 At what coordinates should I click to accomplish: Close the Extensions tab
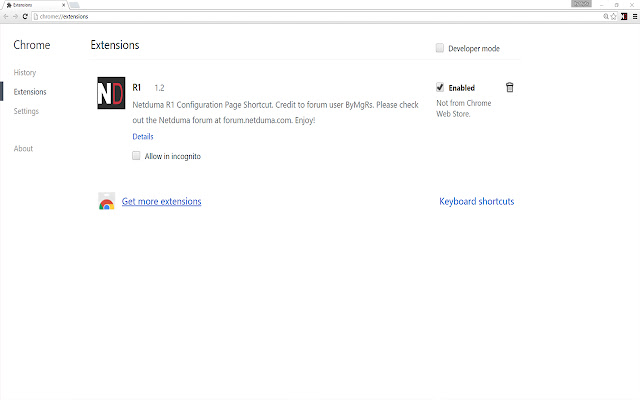click(x=63, y=5)
